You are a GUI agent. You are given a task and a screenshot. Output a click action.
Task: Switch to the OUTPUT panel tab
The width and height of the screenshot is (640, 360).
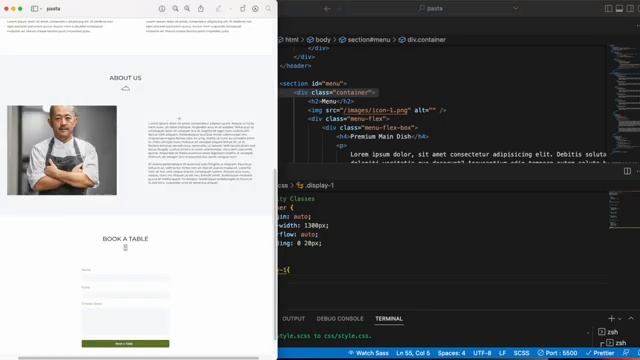tap(293, 319)
